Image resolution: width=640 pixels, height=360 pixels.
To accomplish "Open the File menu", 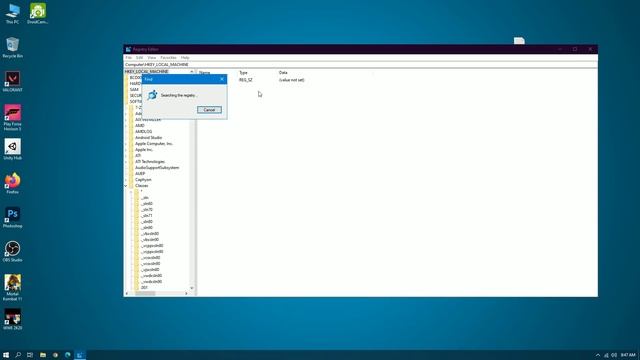I will 129,58.
